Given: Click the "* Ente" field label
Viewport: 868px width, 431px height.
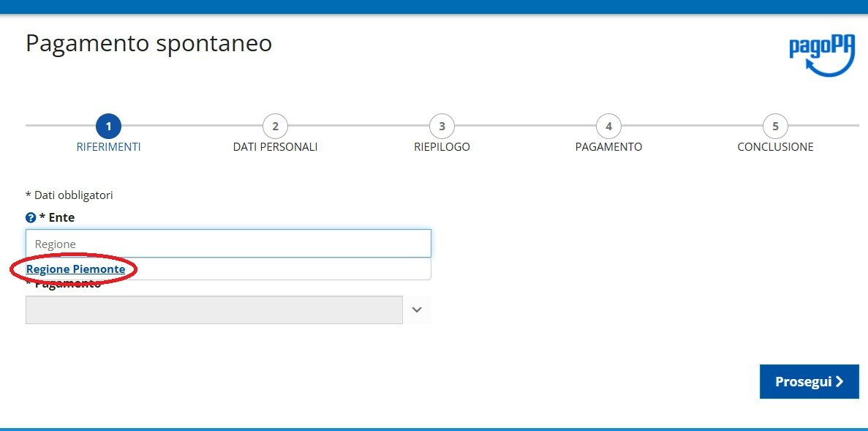Looking at the screenshot, I should (57, 218).
